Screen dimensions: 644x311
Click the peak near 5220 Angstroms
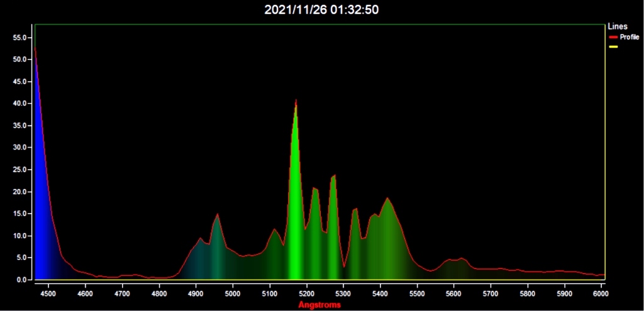coord(315,188)
